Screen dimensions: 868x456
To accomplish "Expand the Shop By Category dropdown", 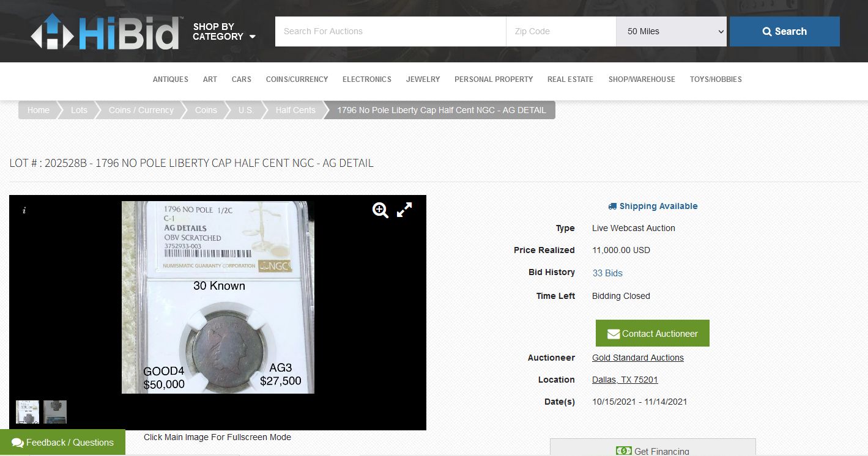I will 224,32.
